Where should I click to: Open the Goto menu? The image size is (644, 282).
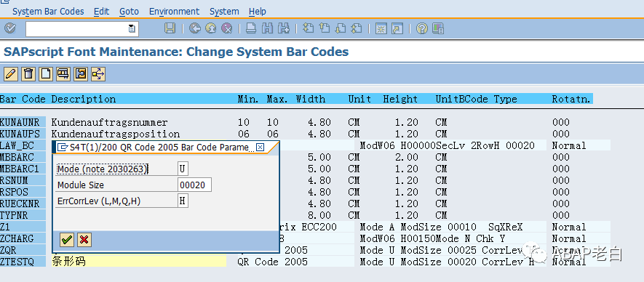(x=129, y=11)
